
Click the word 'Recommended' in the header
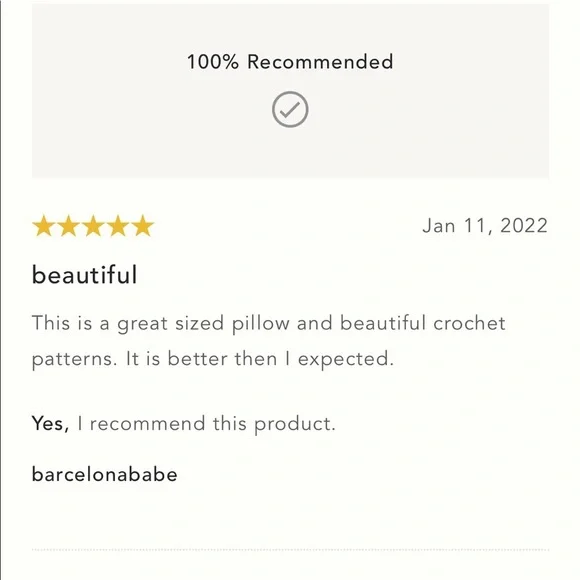320,62
